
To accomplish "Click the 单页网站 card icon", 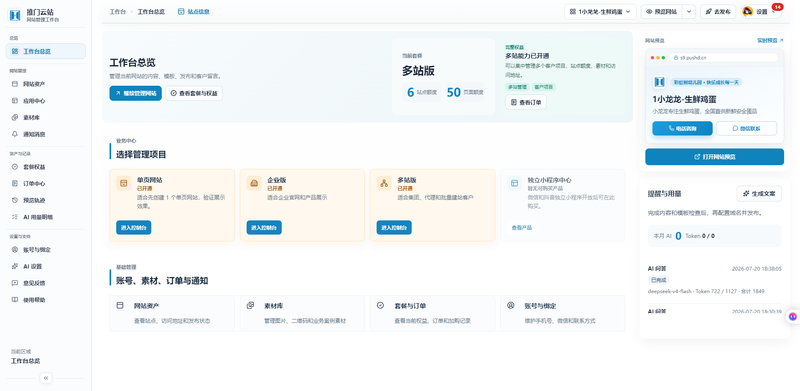I will 123,183.
